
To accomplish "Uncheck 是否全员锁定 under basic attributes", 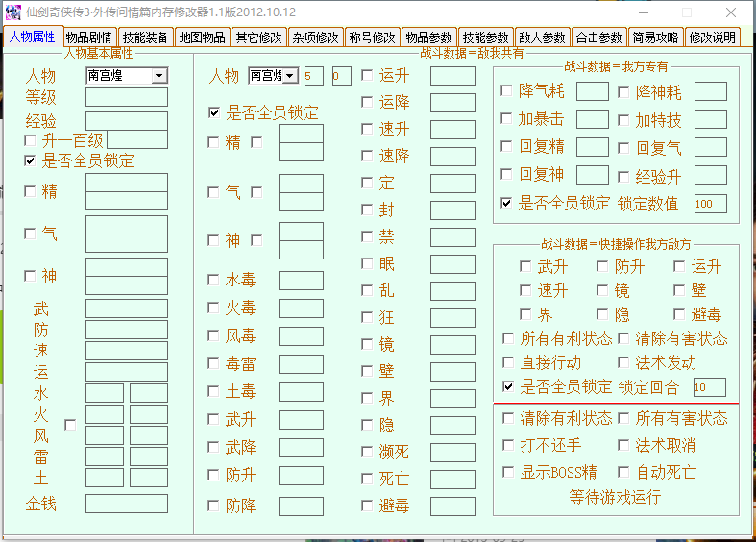I will point(30,160).
